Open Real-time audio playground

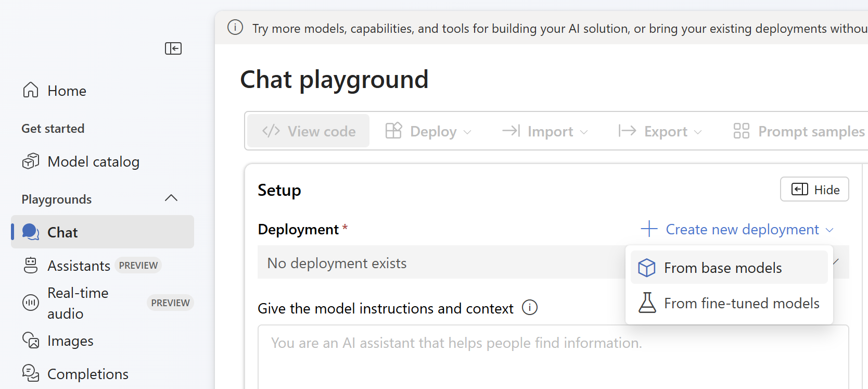pyautogui.click(x=103, y=303)
